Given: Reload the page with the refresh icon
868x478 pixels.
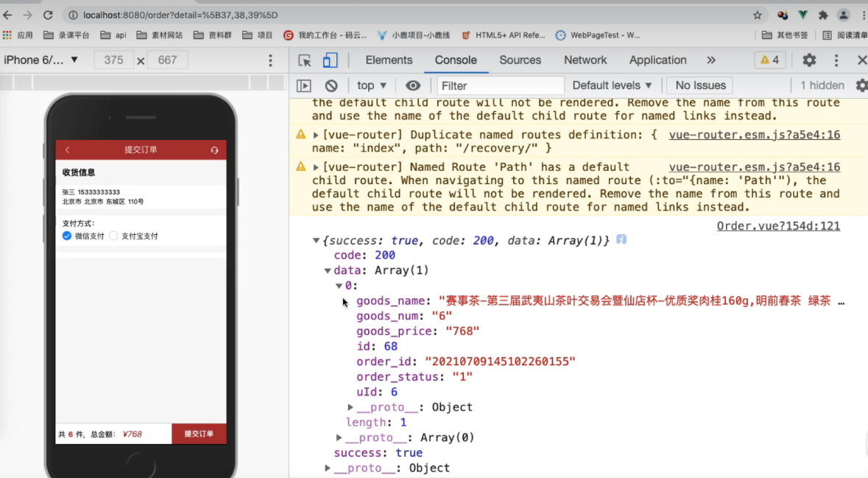Looking at the screenshot, I should (x=48, y=15).
